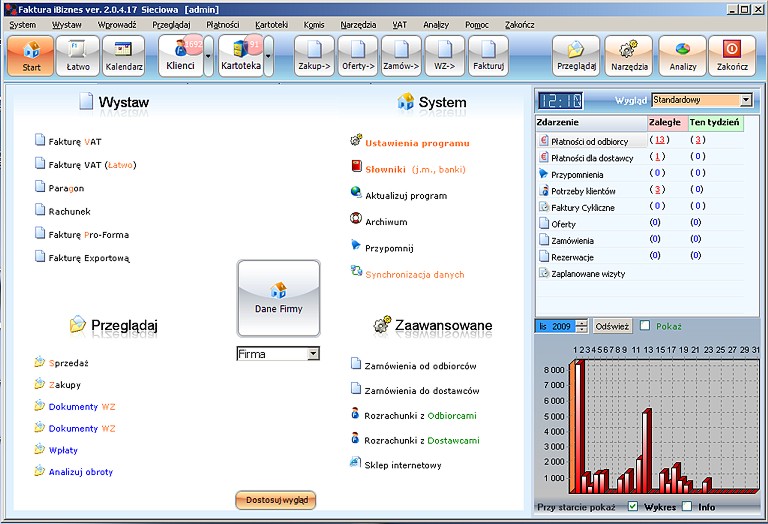This screenshot has width=768, height=524.
Task: Expand the dropdown arrow next to Kartoteka
Action: tap(268, 57)
